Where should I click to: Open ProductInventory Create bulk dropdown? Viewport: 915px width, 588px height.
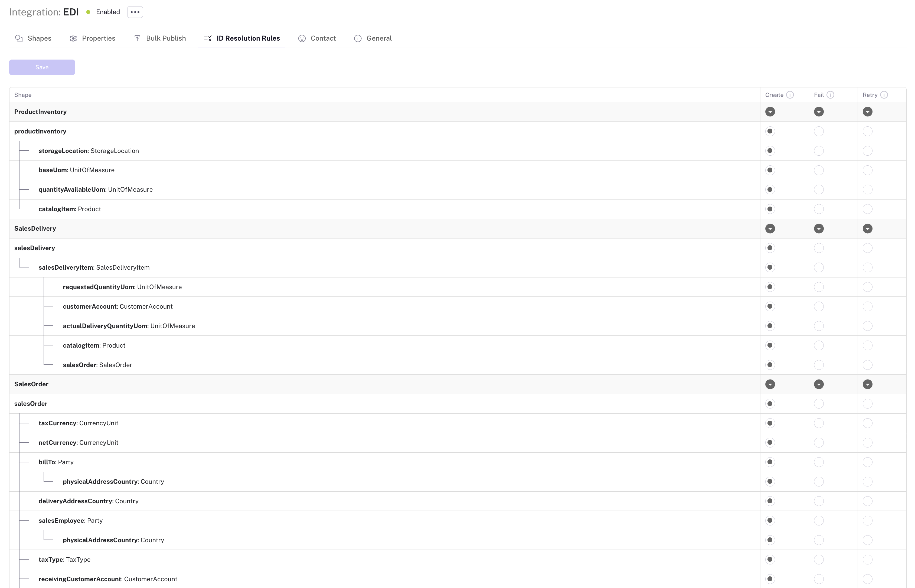tap(770, 112)
